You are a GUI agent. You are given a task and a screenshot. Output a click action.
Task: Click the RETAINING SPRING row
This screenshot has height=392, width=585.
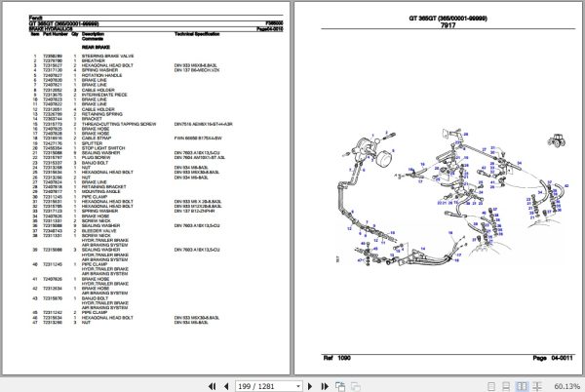click(76, 114)
